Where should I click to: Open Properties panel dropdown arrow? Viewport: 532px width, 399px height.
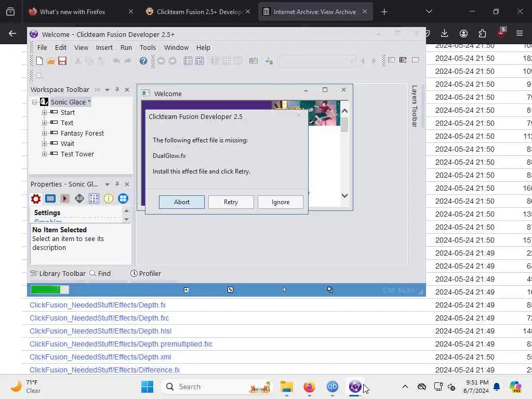[107, 184]
